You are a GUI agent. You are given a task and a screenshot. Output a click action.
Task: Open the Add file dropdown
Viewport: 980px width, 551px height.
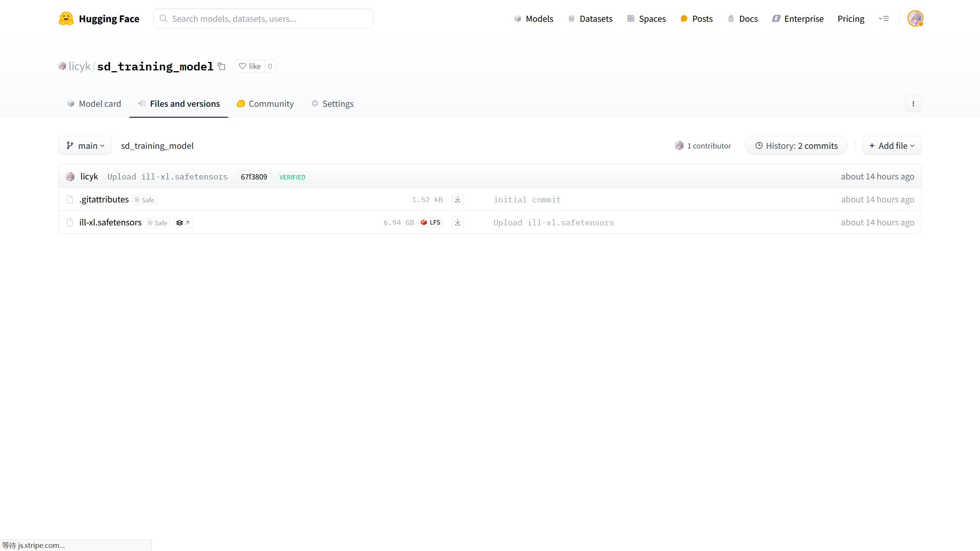pyautogui.click(x=892, y=145)
